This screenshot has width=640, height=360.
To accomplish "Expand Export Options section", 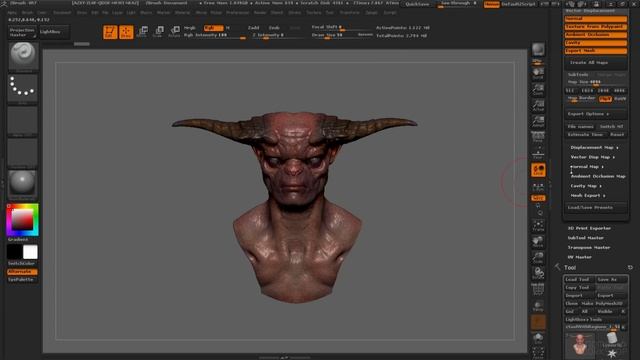I will [x=596, y=114].
